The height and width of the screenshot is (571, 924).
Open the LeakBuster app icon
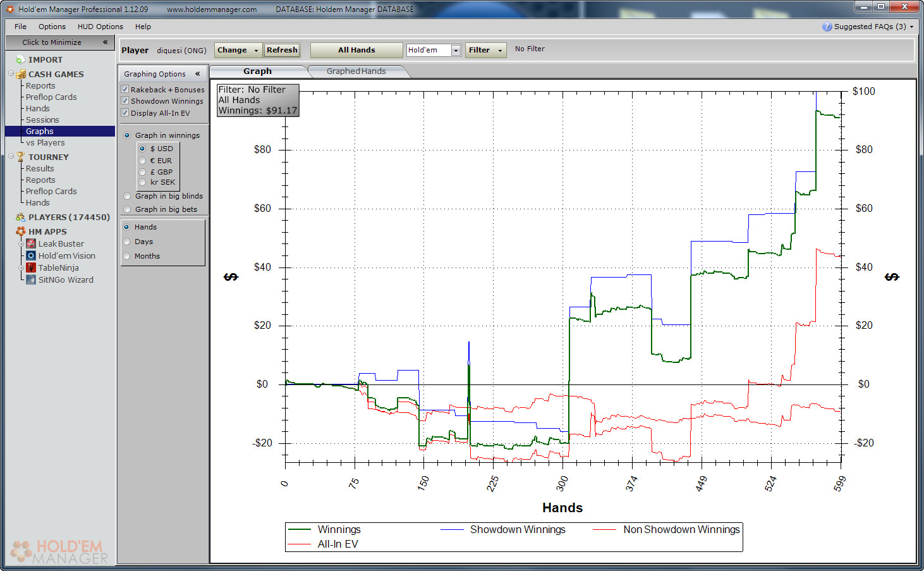pos(31,243)
